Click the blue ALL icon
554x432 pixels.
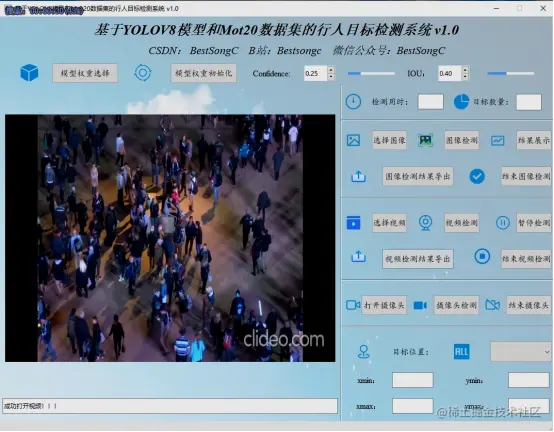pos(461,352)
